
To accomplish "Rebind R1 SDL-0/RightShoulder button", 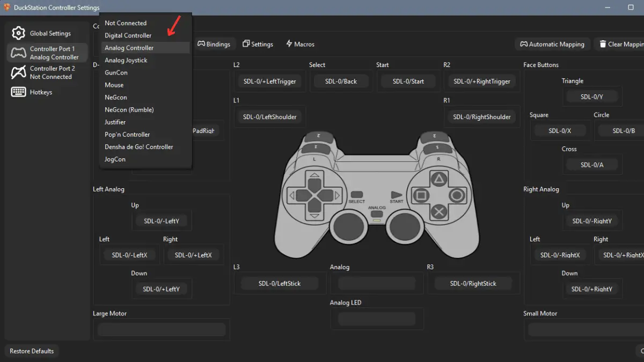I will pos(482,117).
